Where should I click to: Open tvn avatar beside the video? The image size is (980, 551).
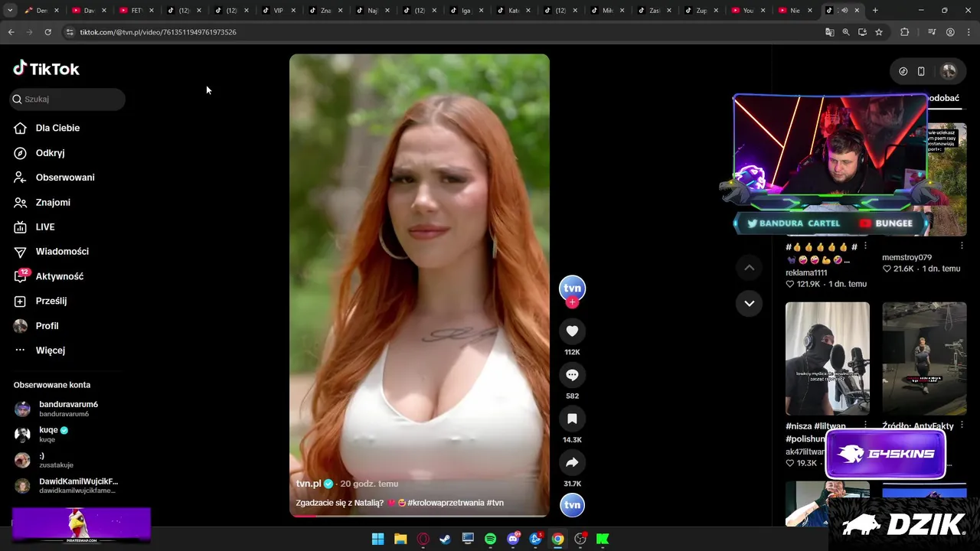(572, 288)
